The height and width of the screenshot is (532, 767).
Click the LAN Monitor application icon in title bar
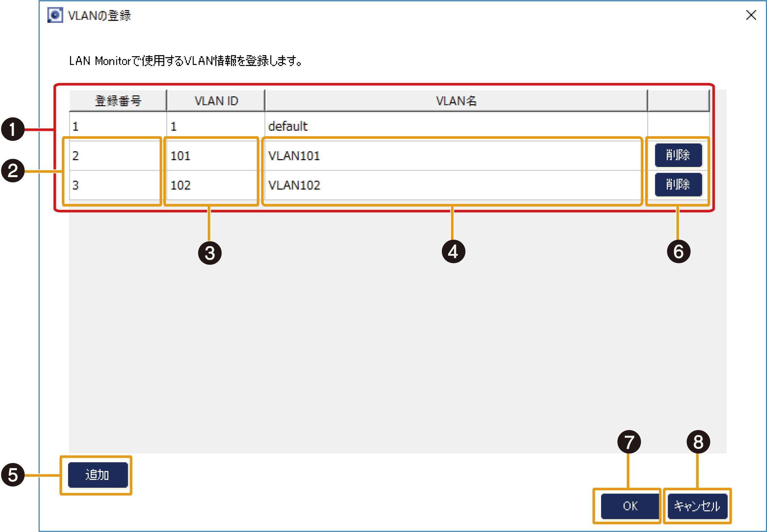coord(55,15)
